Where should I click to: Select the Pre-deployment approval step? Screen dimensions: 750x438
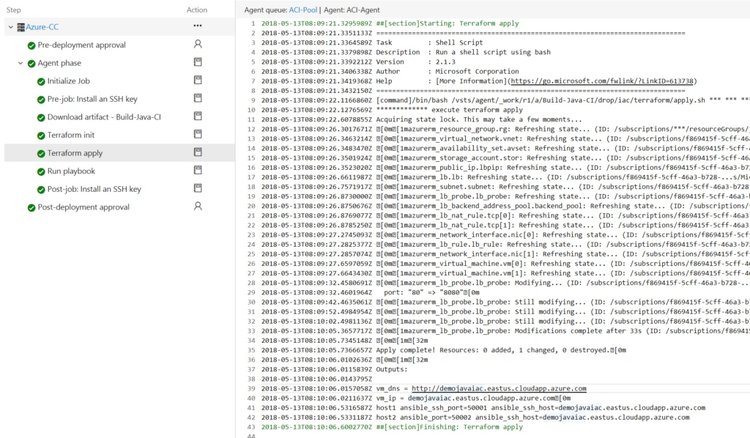click(82, 45)
